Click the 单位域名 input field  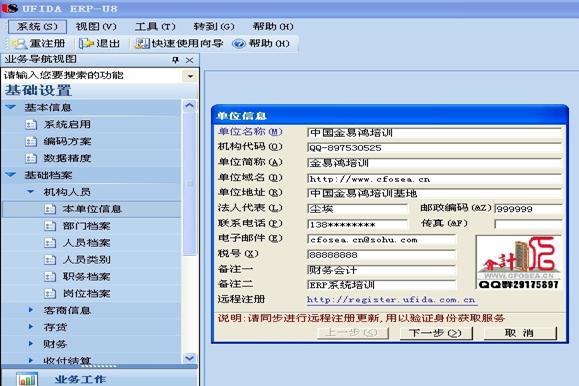[x=434, y=179]
